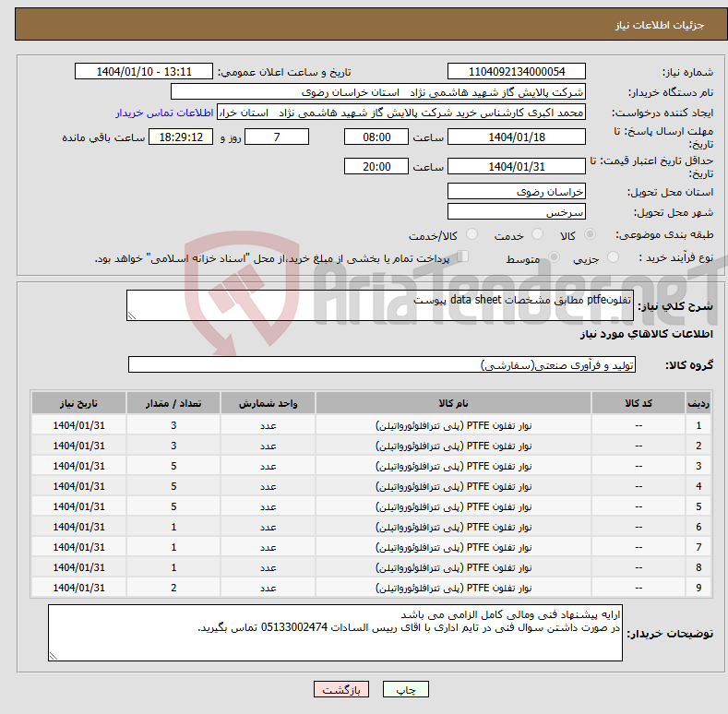Select the جزیی purchase type radio

613,256
